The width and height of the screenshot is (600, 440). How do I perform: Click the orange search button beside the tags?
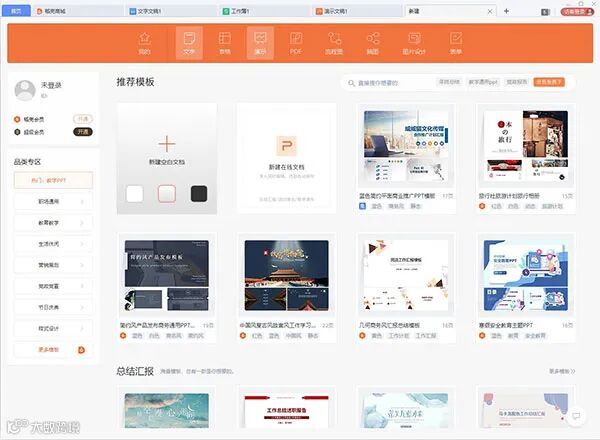(549, 82)
